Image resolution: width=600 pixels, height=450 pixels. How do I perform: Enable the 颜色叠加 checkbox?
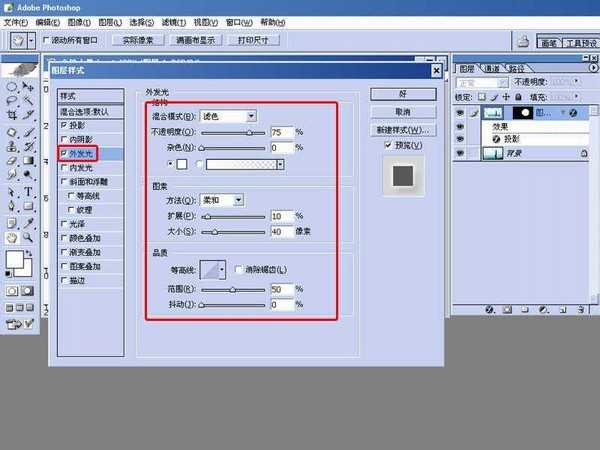(64, 238)
